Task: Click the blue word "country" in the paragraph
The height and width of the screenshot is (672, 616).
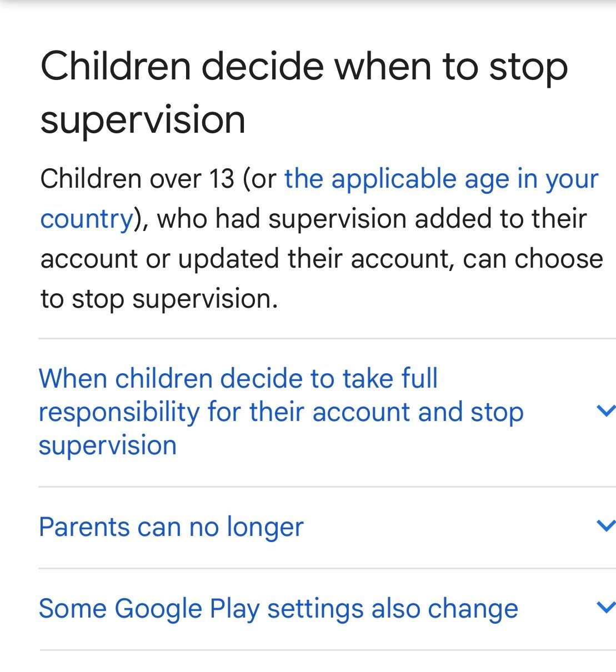Action: click(87, 219)
